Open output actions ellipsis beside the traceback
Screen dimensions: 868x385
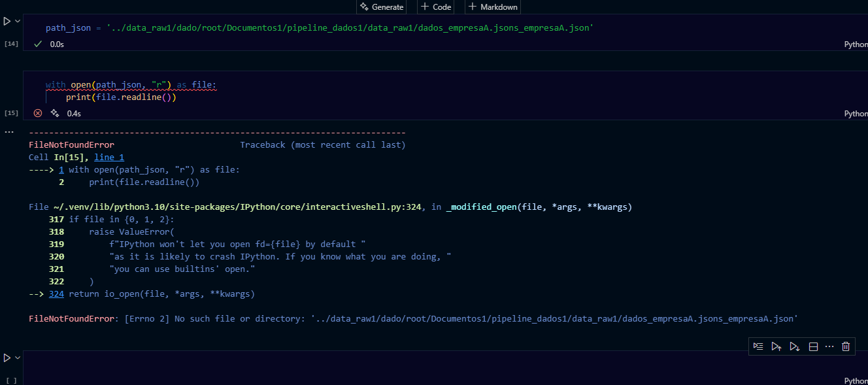tap(8, 132)
